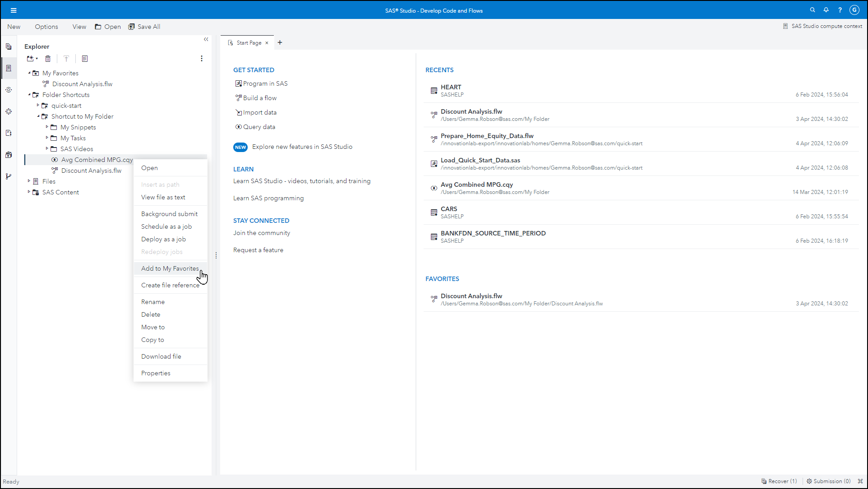Expand the quick-start folder shortcut
Screen dimensions: 868x489
(38, 106)
